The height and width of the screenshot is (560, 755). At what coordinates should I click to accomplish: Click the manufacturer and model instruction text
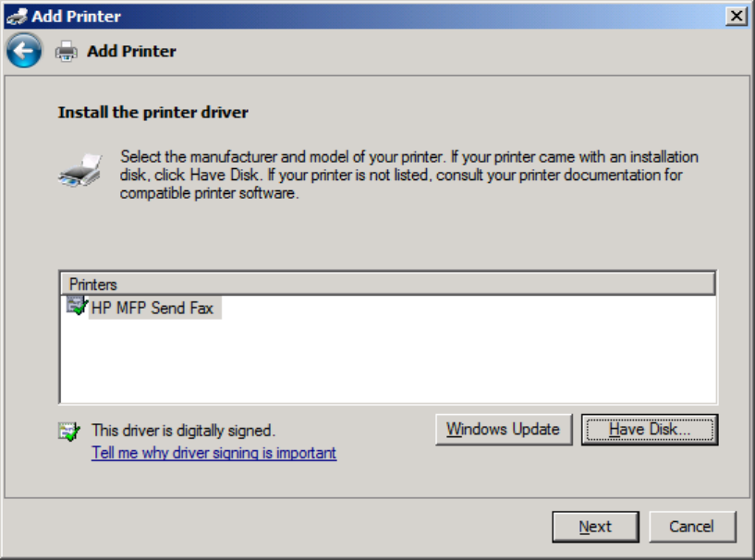point(409,175)
